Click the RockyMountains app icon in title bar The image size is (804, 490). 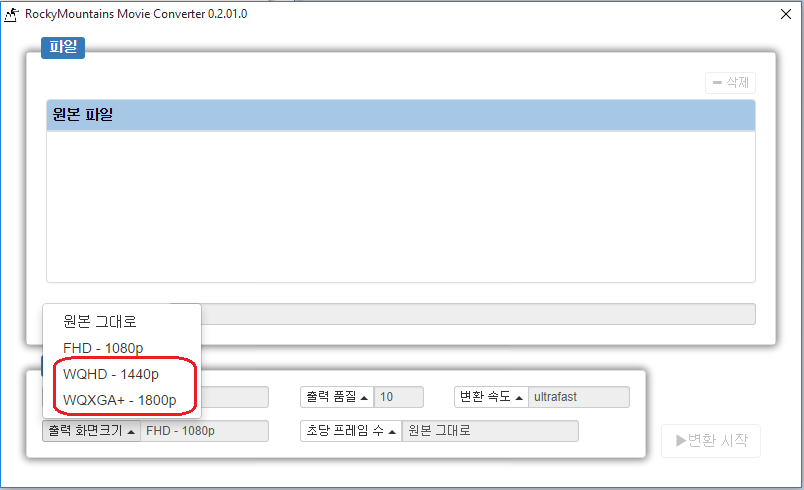coord(13,14)
